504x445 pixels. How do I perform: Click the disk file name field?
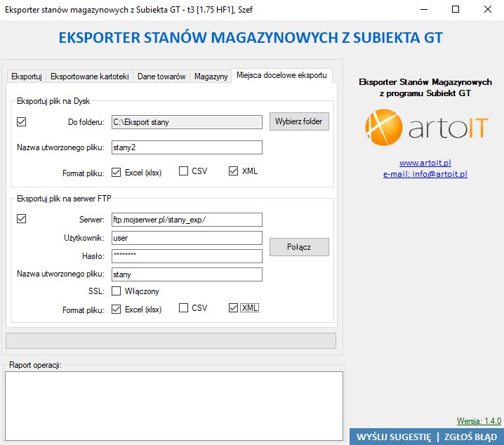pyautogui.click(x=186, y=147)
